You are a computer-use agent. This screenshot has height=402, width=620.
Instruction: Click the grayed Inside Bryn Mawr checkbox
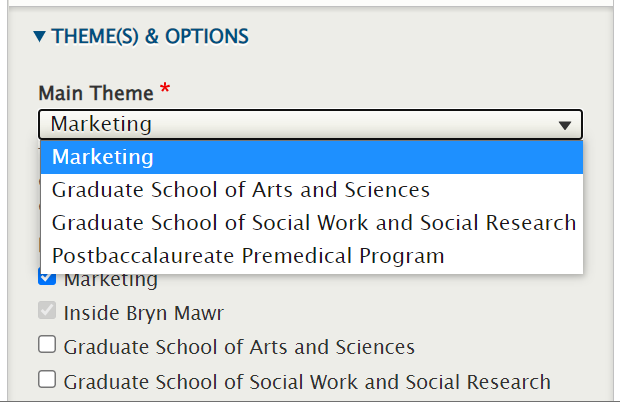pyautogui.click(x=47, y=312)
